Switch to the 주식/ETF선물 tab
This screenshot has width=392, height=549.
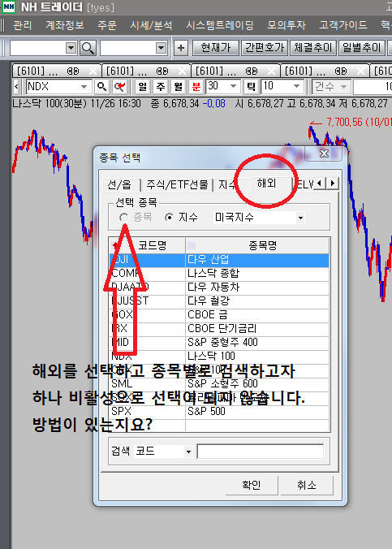pyautogui.click(x=177, y=184)
